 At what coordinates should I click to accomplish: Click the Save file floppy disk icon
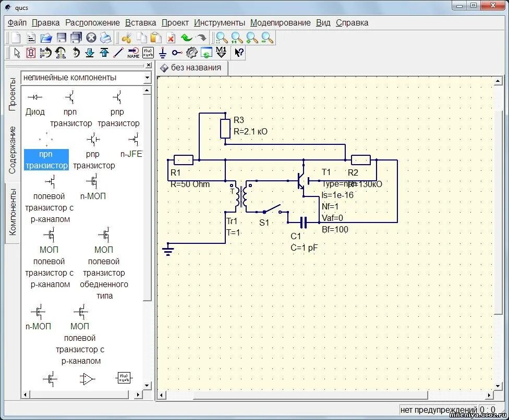62,38
